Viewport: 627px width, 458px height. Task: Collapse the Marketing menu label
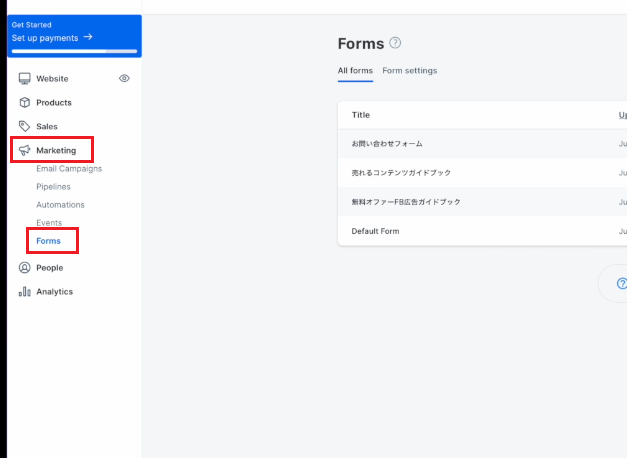[x=56, y=150]
